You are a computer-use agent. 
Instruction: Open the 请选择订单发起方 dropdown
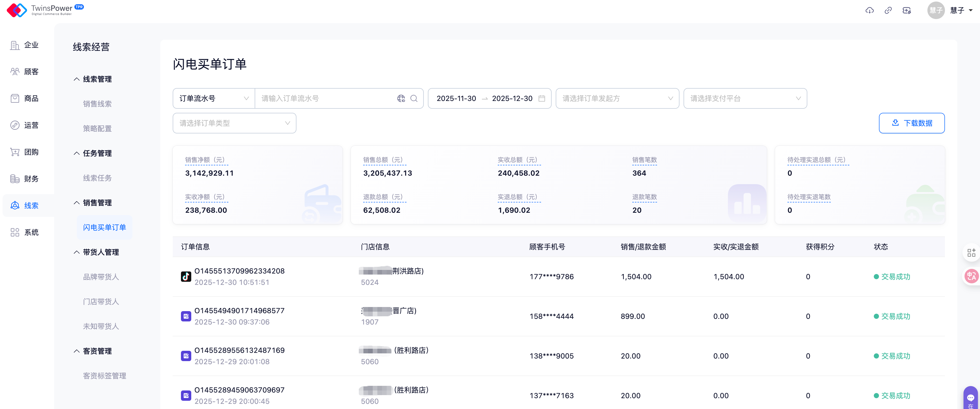[617, 98]
